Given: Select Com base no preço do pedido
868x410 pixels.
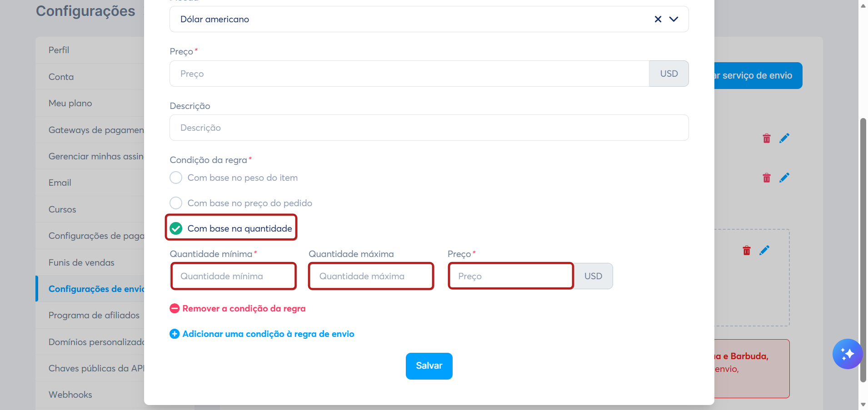Looking at the screenshot, I should coord(241,203).
